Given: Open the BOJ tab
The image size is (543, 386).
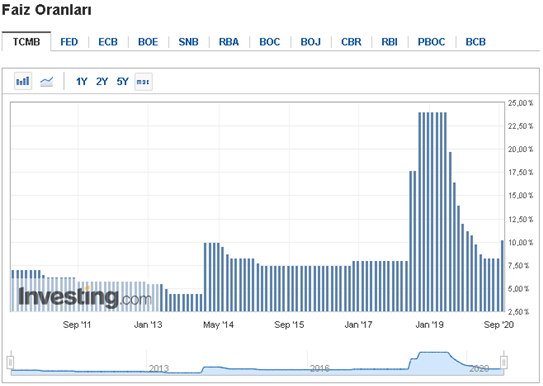Looking at the screenshot, I should point(311,42).
